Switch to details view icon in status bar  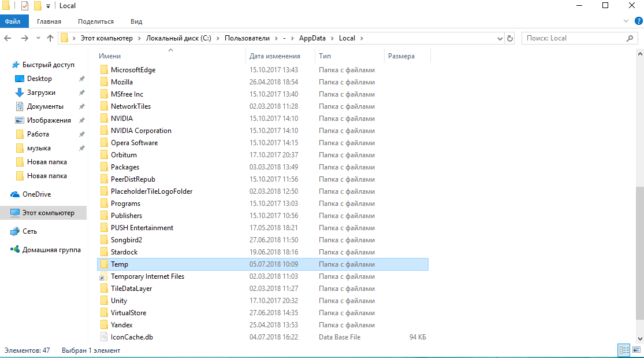click(624, 350)
